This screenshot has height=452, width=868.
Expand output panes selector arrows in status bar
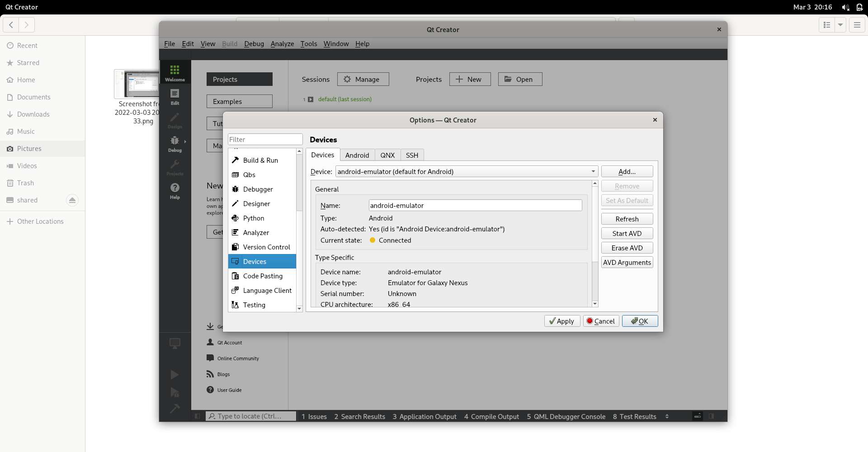(667, 416)
